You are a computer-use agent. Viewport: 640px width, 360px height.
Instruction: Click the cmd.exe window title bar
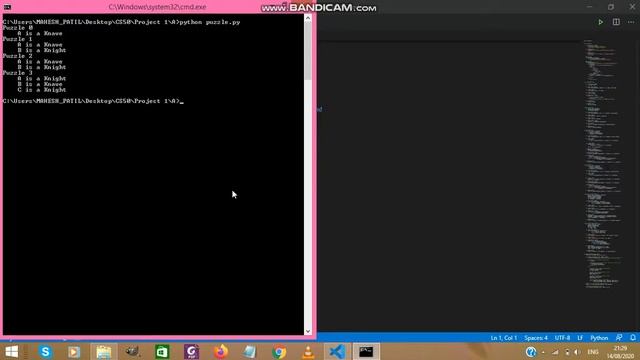coord(157,7)
